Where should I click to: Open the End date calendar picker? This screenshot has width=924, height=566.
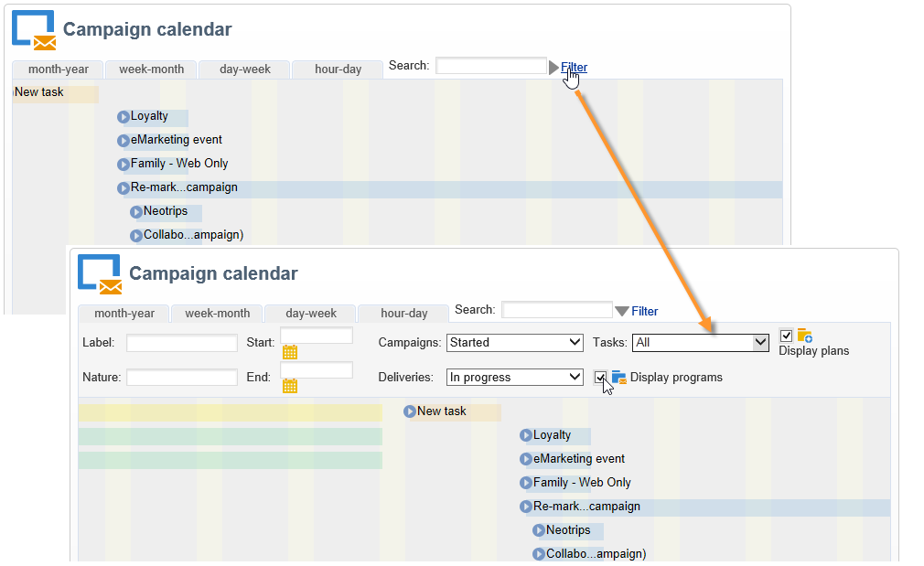tap(290, 386)
